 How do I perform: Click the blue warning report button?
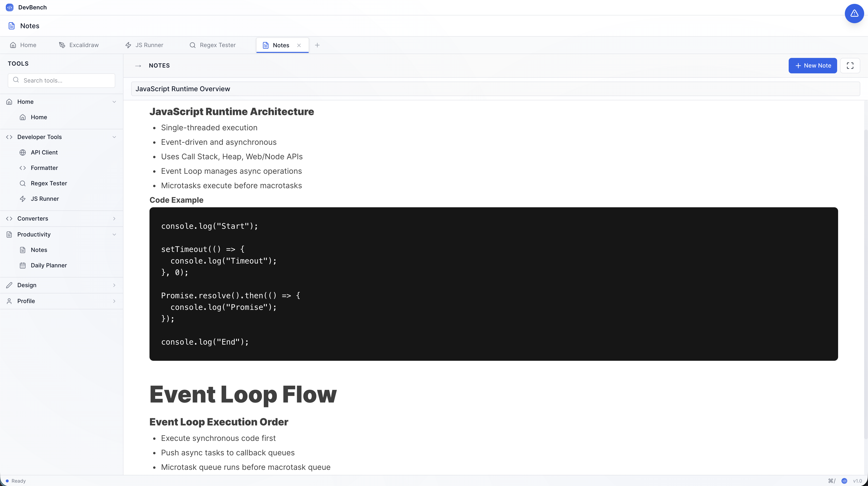(854, 13)
